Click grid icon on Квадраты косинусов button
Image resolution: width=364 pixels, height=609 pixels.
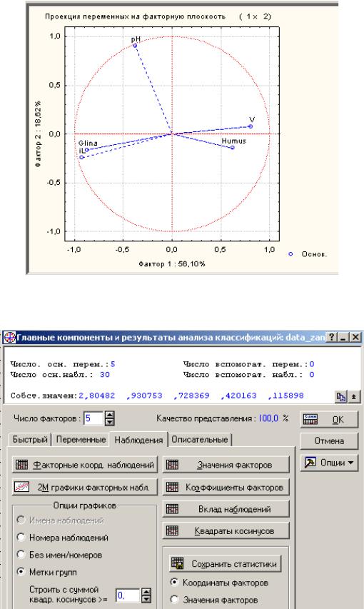coord(172,531)
